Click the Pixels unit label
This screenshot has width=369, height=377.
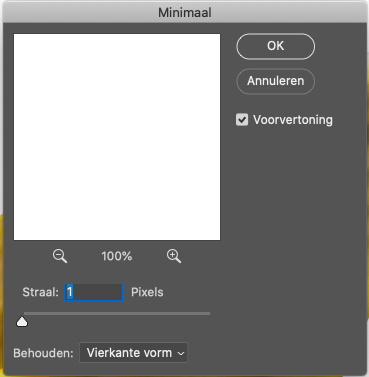tap(147, 292)
